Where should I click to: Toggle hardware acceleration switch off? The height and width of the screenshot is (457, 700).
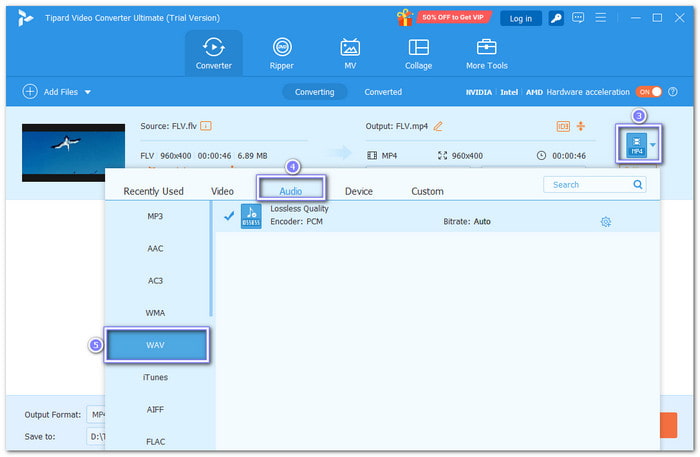(x=649, y=92)
